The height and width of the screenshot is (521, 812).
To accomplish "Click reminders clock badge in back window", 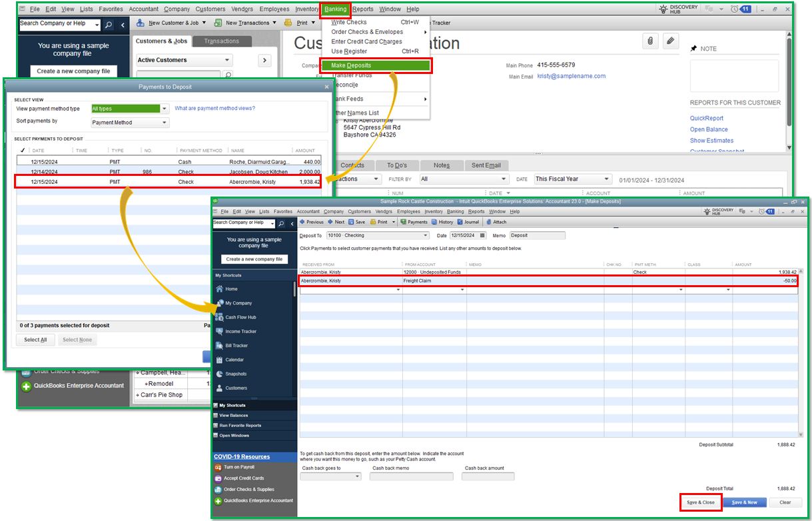I will 741,9.
